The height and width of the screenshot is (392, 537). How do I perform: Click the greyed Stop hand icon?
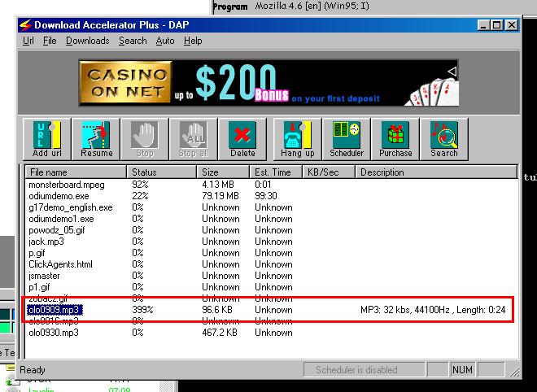click(x=145, y=139)
